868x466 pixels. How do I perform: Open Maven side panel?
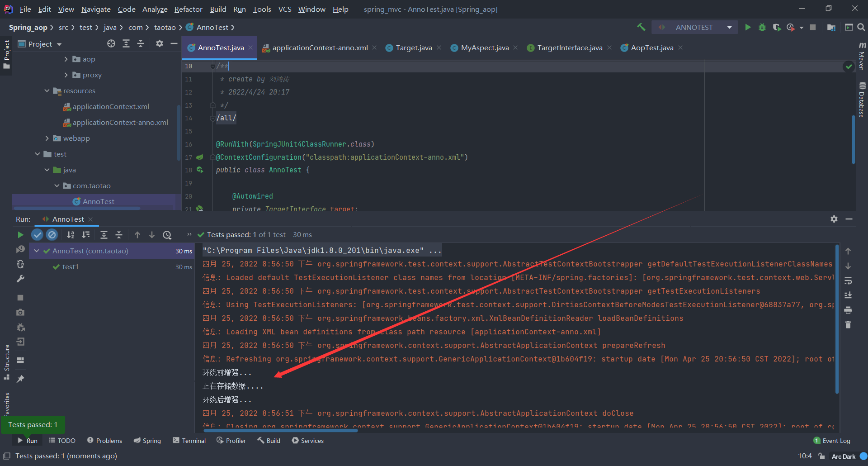coord(862,56)
